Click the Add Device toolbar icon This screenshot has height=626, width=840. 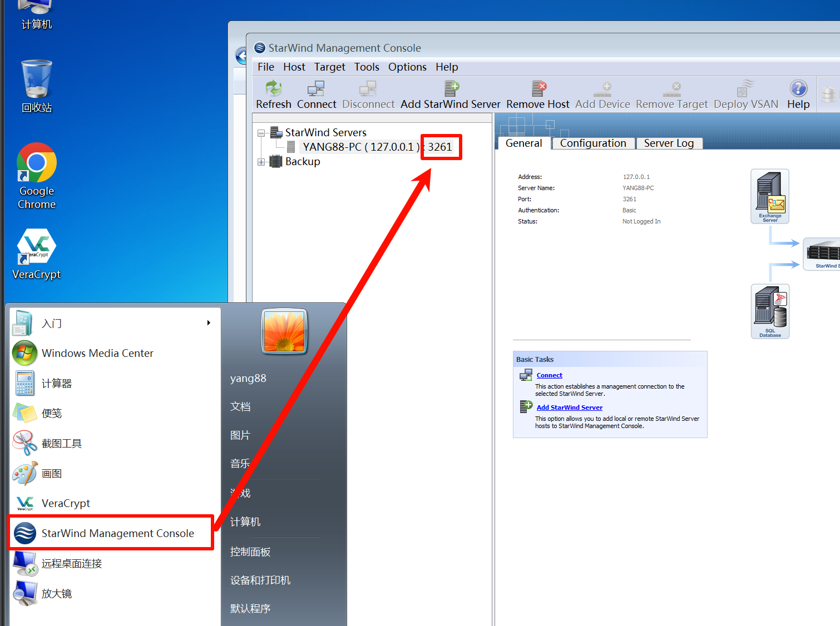tap(602, 88)
